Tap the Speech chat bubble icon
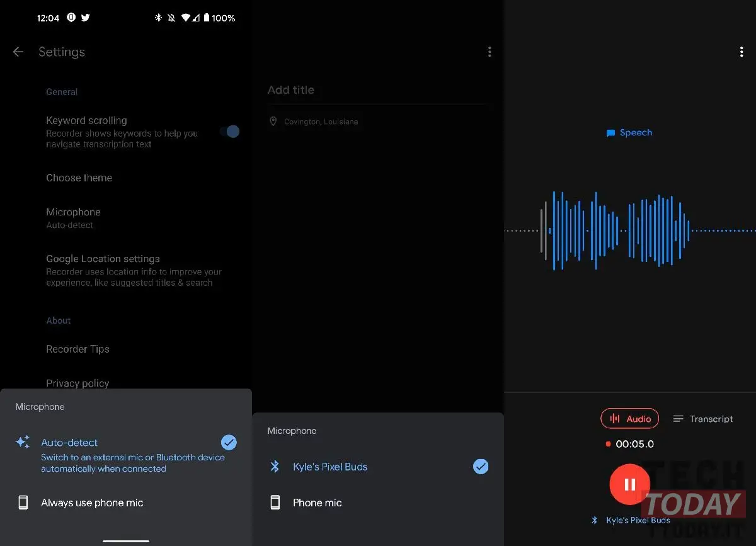The width and height of the screenshot is (756, 546). pyautogui.click(x=610, y=134)
